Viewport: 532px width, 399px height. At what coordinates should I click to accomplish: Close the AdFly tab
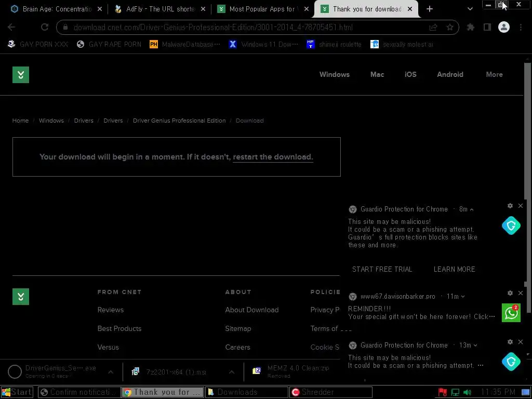pos(203,9)
